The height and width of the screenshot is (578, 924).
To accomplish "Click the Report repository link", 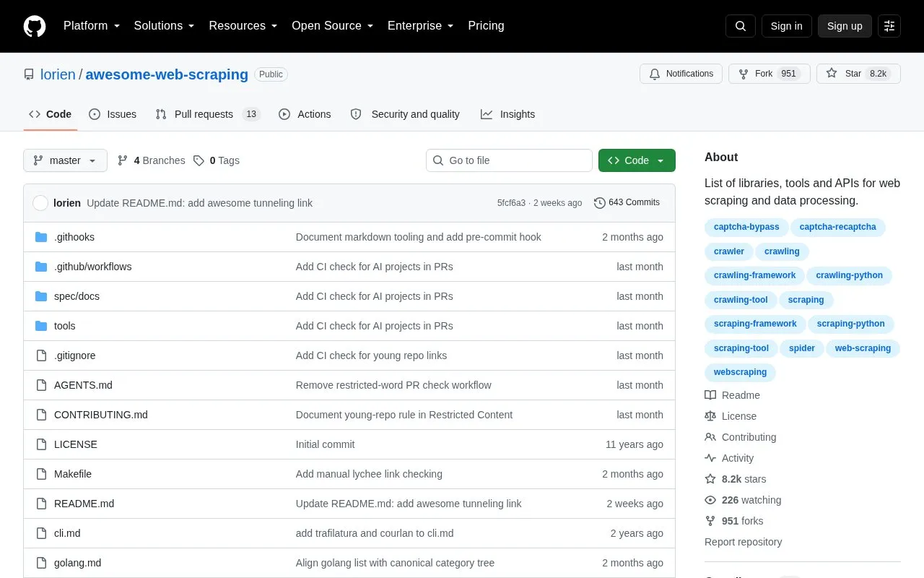I will tap(743, 542).
